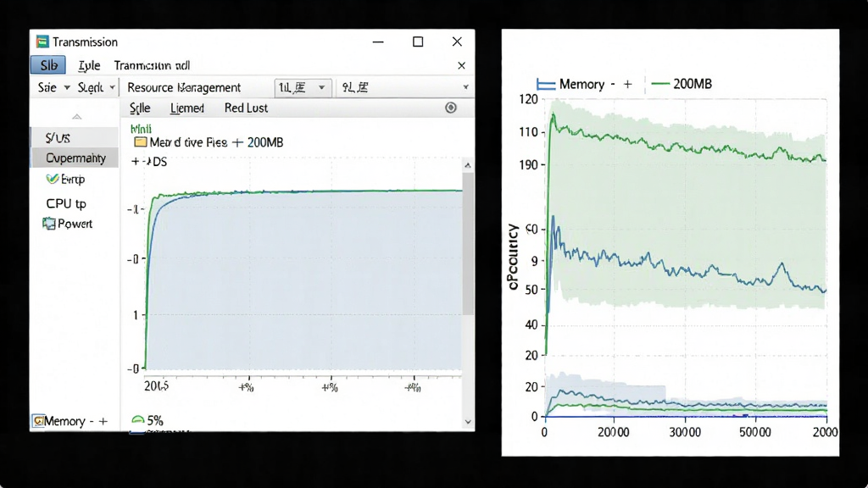Screen dimensions: 868x488
Task: Click the scrollbar down arrow in Transmission
Action: [468, 422]
